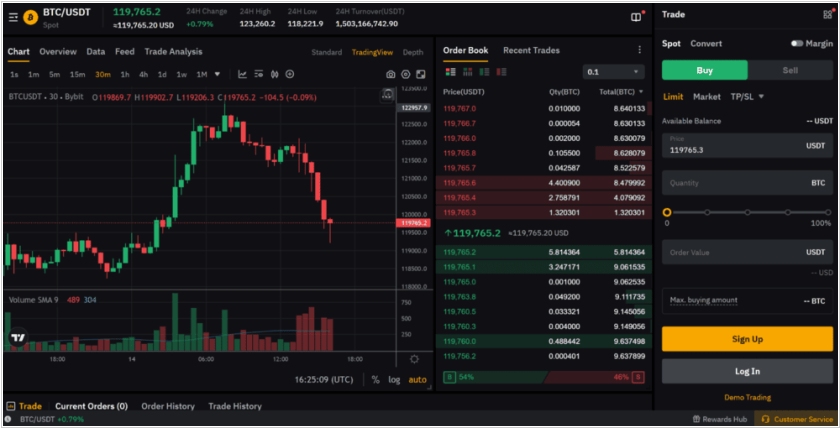Image resolution: width=840 pixels, height=428 pixels.
Task: Open chart settings gear icon
Action: pos(405,74)
